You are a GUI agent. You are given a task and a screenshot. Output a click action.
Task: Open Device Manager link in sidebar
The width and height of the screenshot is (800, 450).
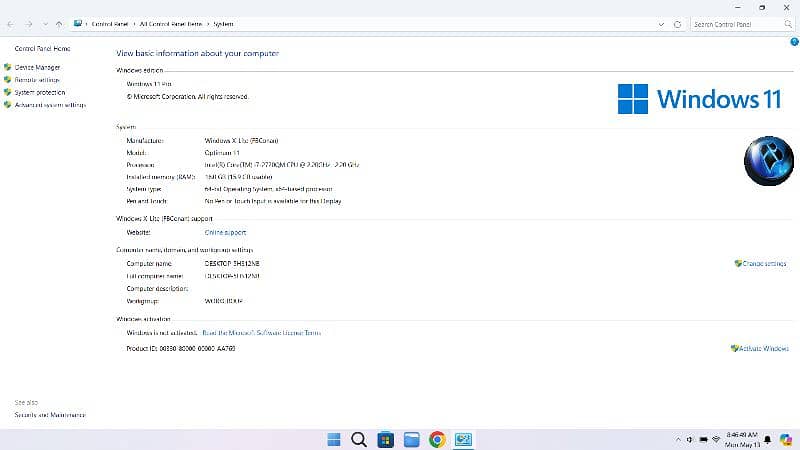(x=37, y=68)
